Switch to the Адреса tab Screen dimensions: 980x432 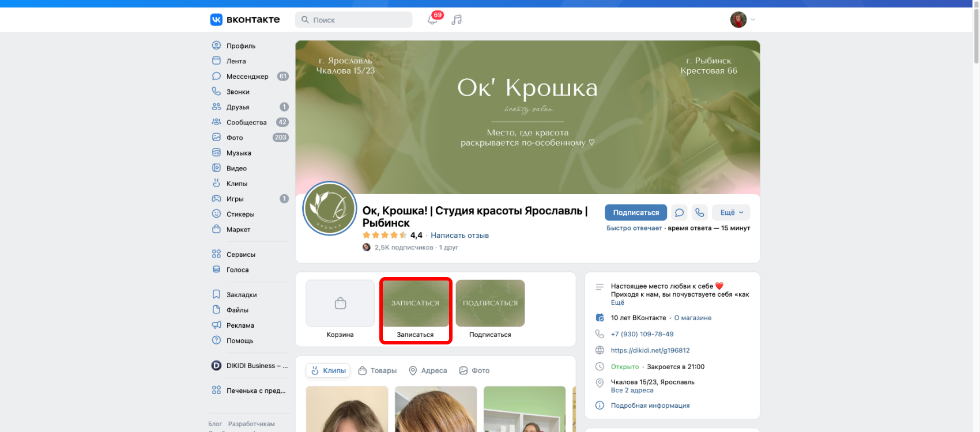[x=428, y=370]
